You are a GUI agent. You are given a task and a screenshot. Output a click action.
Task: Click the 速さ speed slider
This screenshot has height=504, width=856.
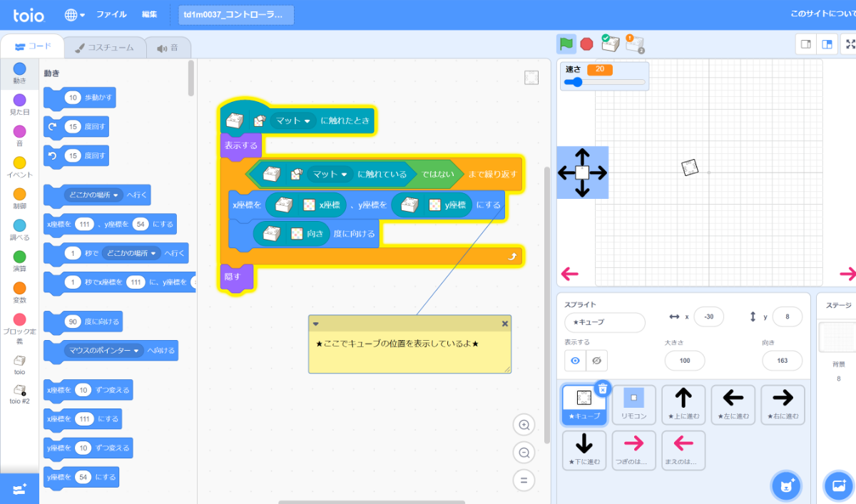(x=578, y=81)
